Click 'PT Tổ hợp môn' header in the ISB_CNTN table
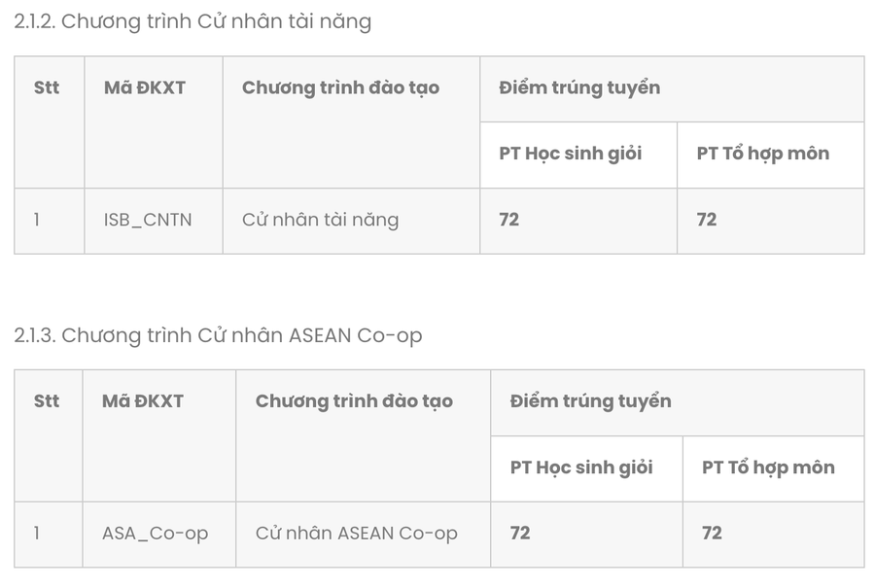Image resolution: width=875 pixels, height=588 pixels. tap(763, 154)
